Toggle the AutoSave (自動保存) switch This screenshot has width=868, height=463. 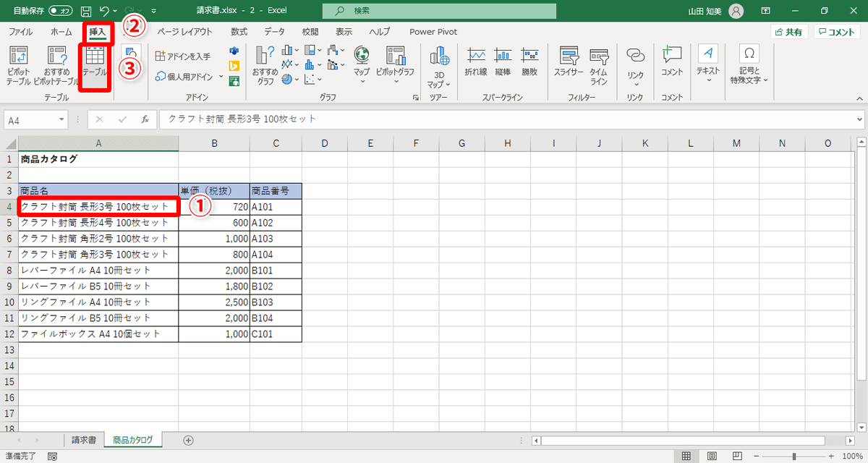(61, 11)
